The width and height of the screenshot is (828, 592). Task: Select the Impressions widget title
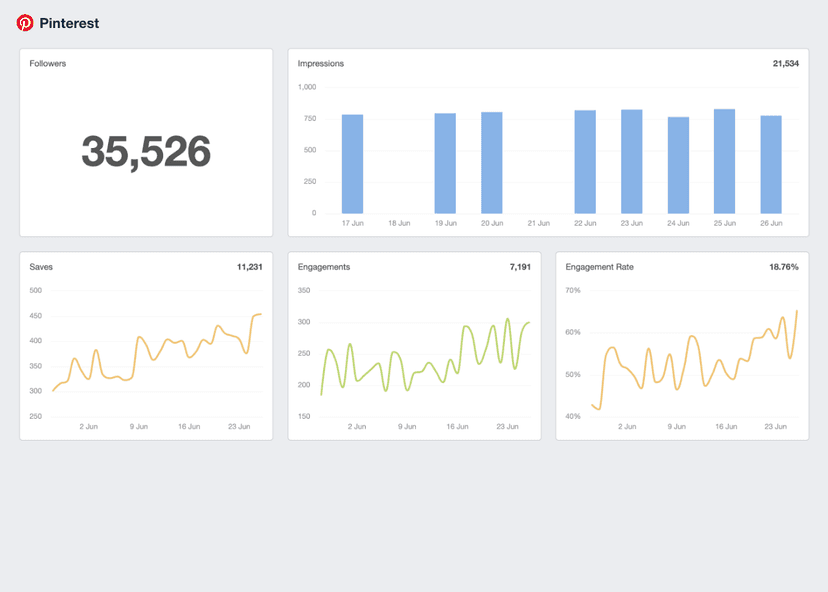tap(321, 64)
